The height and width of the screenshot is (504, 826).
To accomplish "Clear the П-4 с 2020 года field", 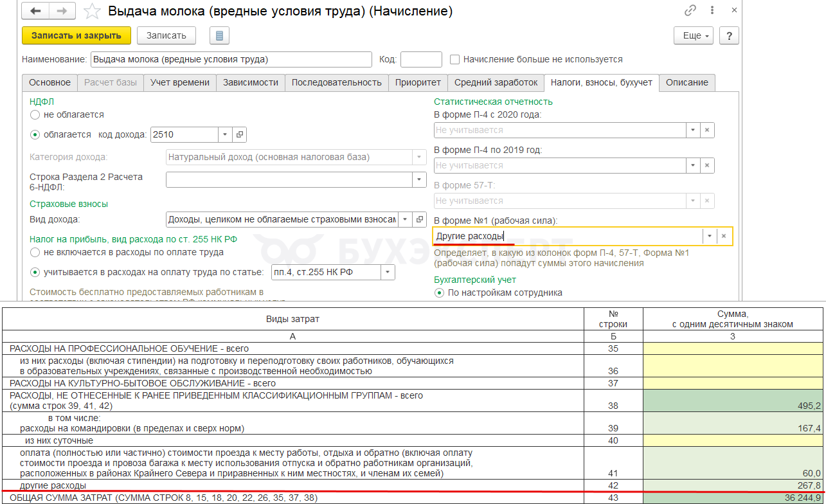I will tap(707, 130).
